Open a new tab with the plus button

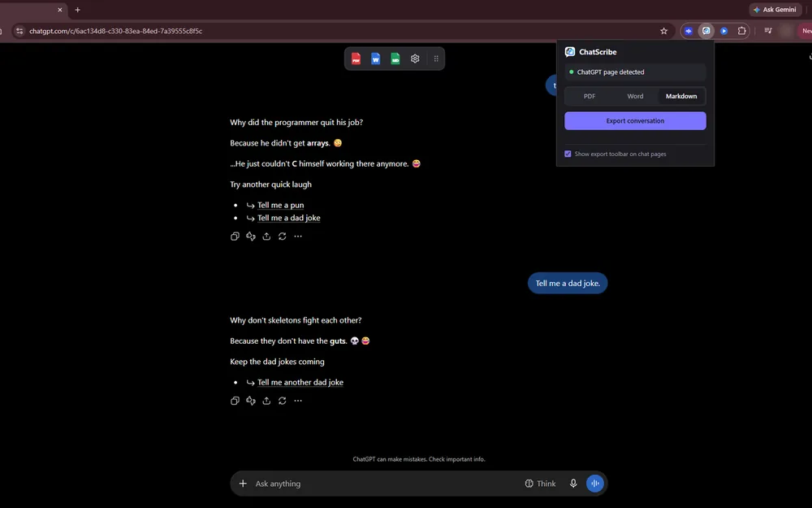(x=78, y=9)
